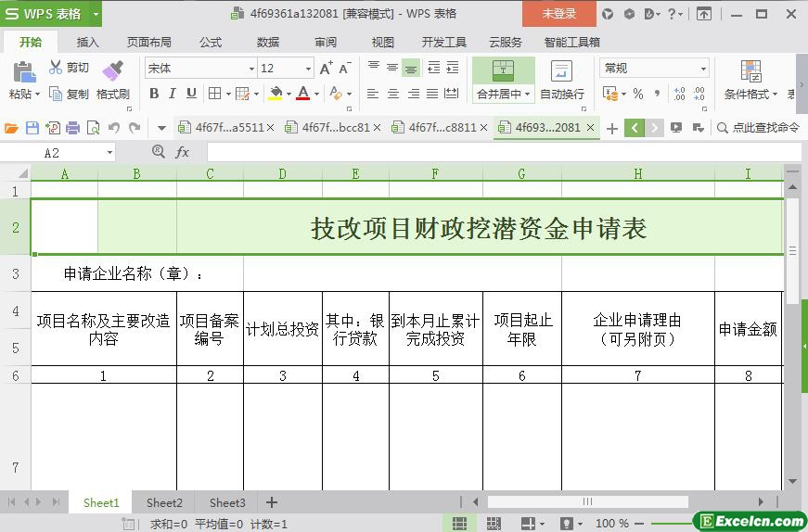This screenshot has width=808, height=532.
Task: Click the increase font size icon
Action: (x=326, y=69)
